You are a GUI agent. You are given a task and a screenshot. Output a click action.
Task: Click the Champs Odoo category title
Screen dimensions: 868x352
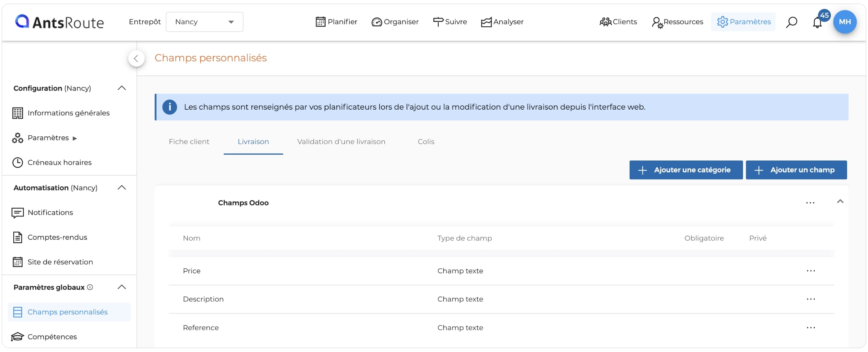(x=243, y=203)
